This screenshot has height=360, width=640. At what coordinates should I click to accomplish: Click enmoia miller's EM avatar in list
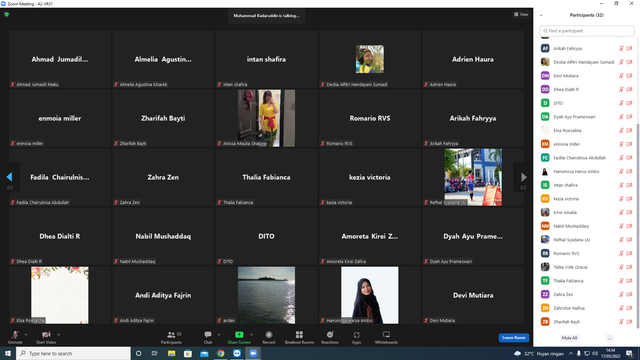click(545, 144)
